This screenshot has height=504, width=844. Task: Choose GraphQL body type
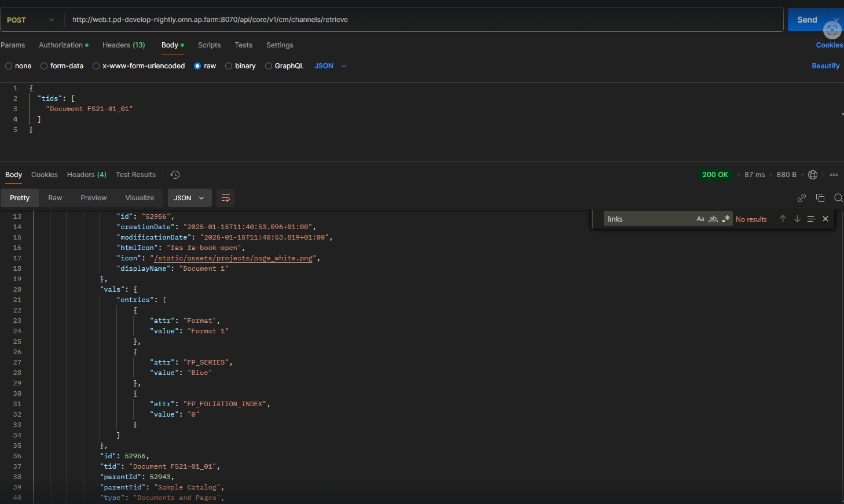pyautogui.click(x=284, y=66)
